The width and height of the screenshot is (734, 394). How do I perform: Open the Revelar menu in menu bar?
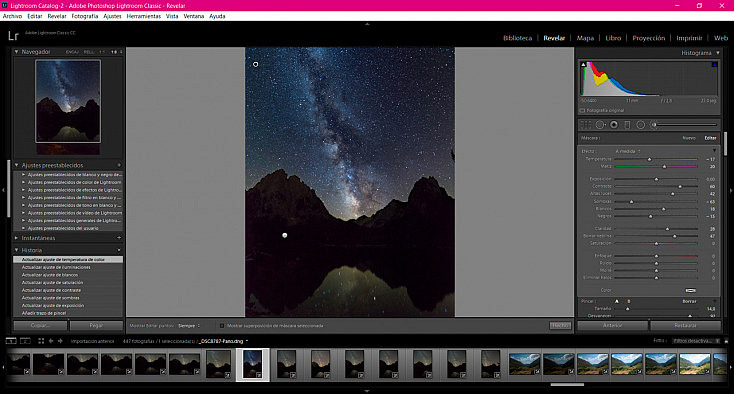(x=57, y=16)
